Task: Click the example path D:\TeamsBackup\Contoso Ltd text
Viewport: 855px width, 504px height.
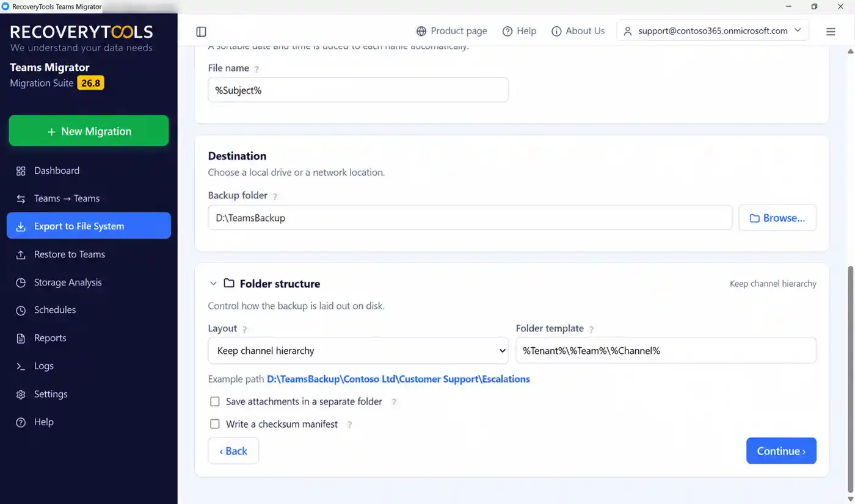Action: pos(398,379)
